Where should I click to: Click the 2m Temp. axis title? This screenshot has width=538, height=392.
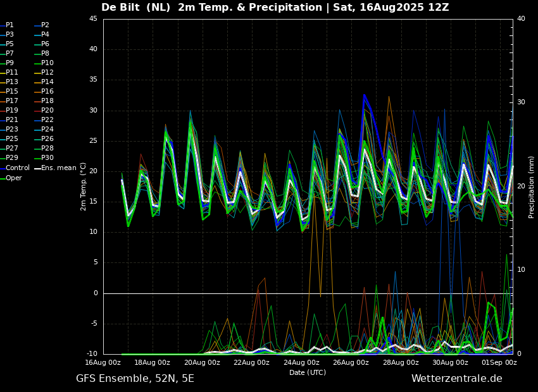[x=84, y=187]
